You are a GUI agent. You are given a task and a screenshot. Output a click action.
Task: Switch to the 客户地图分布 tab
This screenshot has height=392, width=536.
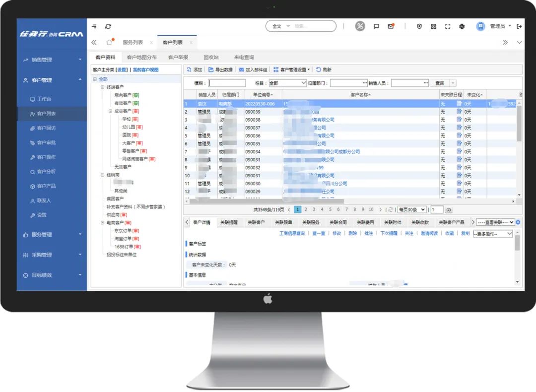(141, 58)
